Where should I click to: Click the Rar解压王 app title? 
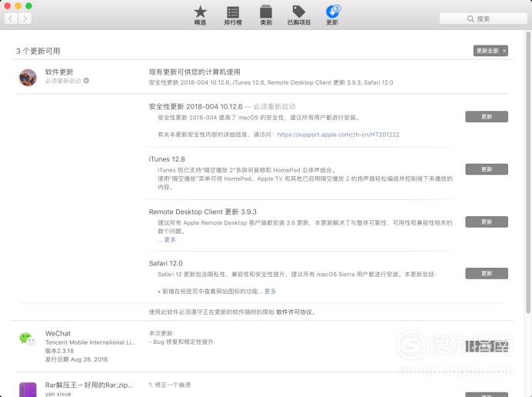(89, 385)
